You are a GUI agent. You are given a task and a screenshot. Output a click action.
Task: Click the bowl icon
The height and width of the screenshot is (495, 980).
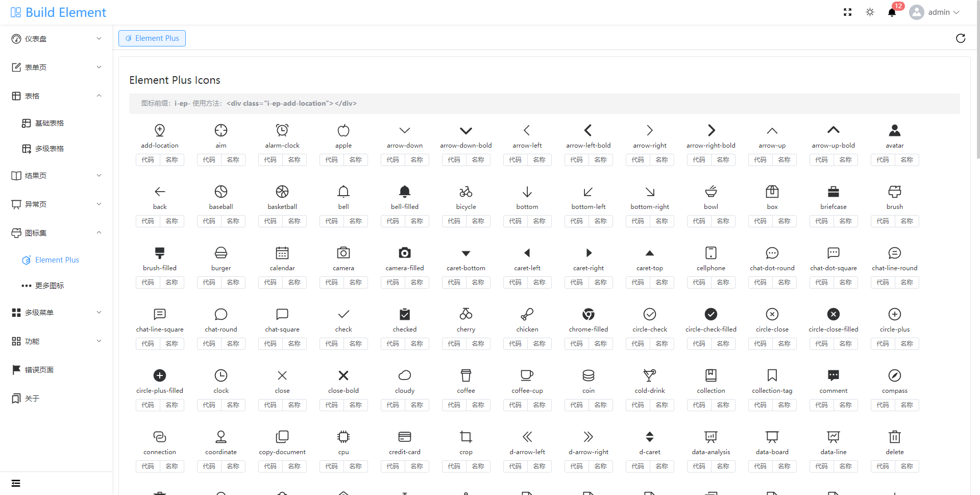pyautogui.click(x=711, y=192)
